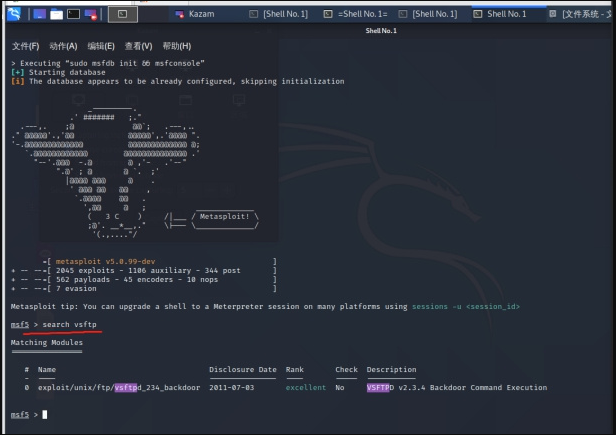Image resolution: width=616 pixels, height=435 pixels.
Task: Click the 'Matching Modules' heading
Action: pos(47,343)
